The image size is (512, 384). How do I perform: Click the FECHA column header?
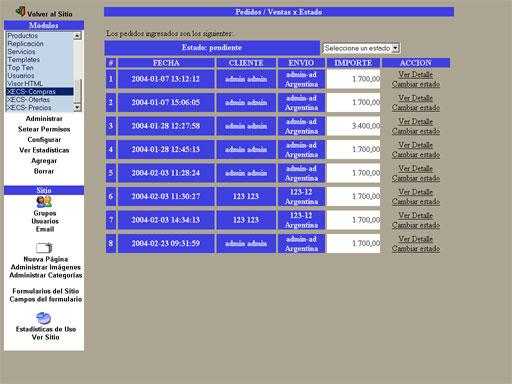point(166,63)
